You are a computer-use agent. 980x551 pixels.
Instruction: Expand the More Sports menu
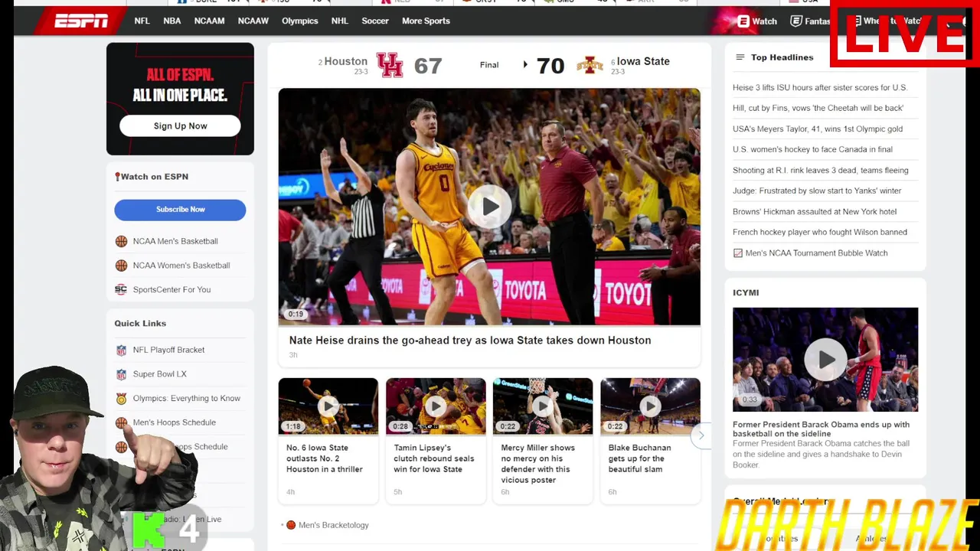point(426,21)
